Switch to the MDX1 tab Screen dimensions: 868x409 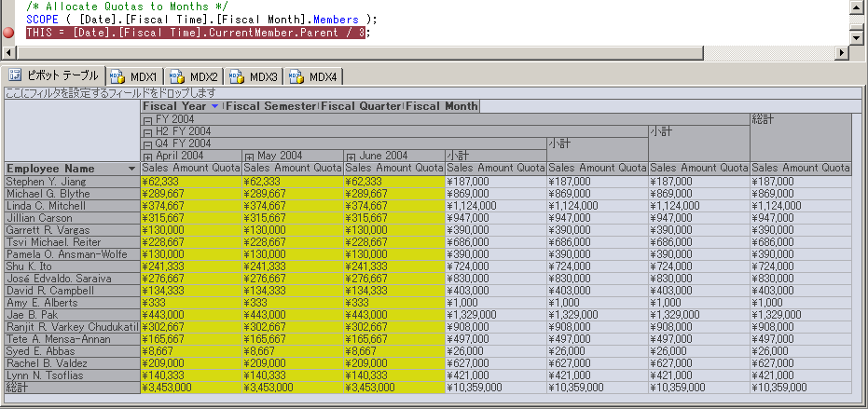point(135,75)
